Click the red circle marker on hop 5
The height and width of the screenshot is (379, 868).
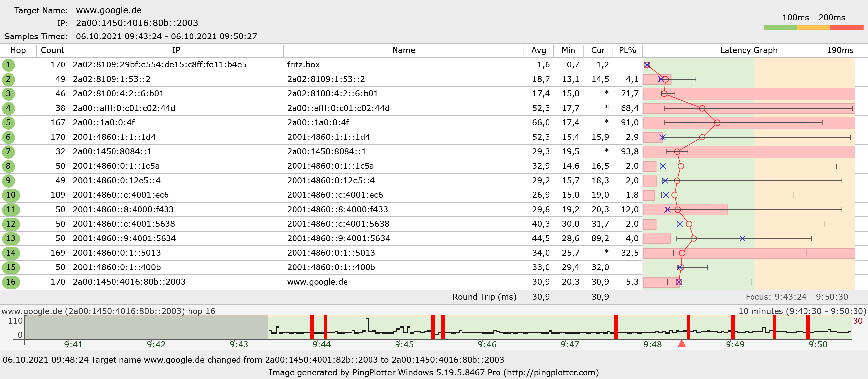(x=717, y=123)
